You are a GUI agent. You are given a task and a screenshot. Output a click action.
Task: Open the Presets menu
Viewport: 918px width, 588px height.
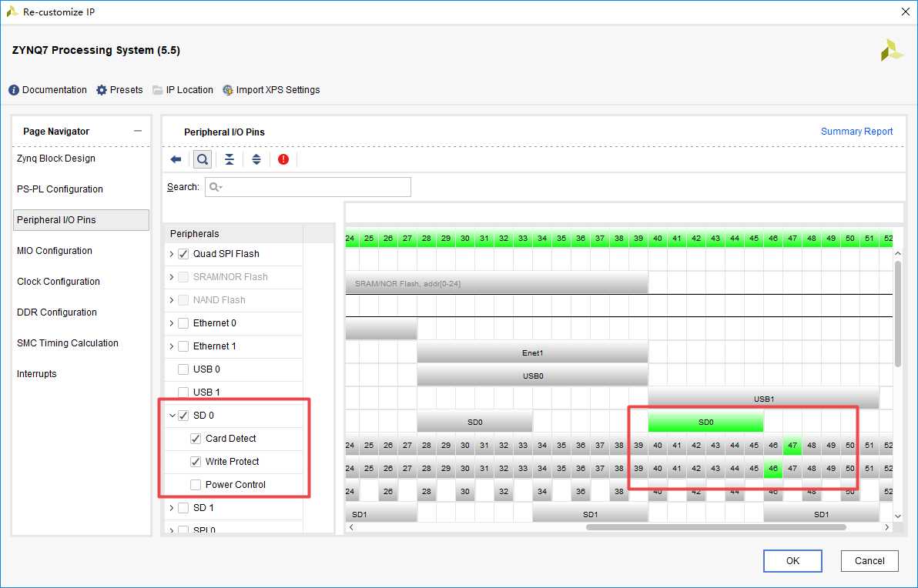point(119,89)
